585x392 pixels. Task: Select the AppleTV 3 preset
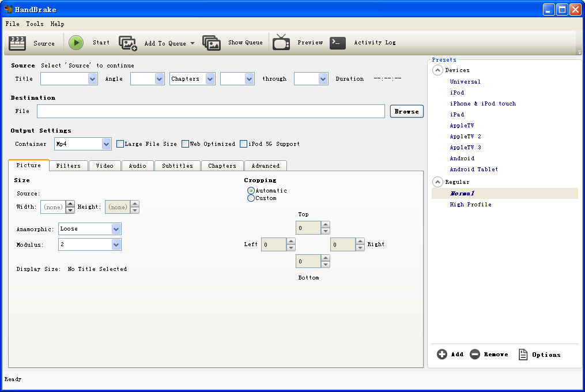tap(466, 148)
